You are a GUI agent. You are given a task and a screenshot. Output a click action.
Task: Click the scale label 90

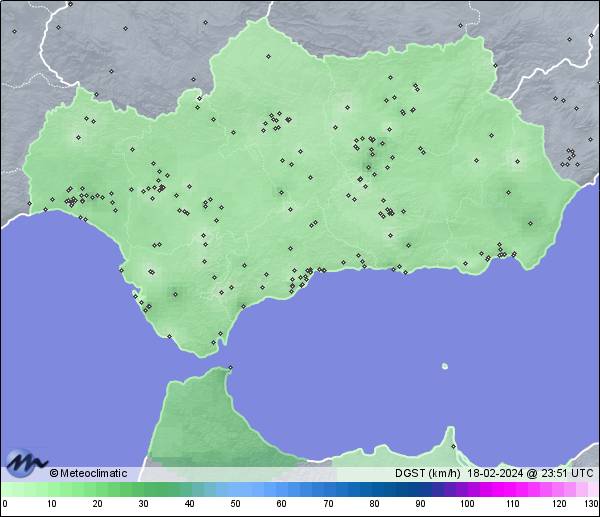click(x=420, y=504)
